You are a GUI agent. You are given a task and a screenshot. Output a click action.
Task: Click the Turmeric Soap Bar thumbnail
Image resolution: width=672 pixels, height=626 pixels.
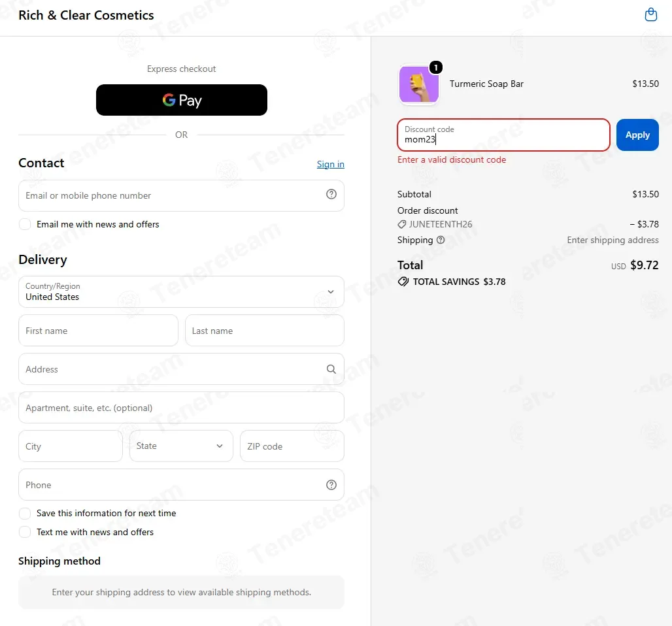coord(419,84)
